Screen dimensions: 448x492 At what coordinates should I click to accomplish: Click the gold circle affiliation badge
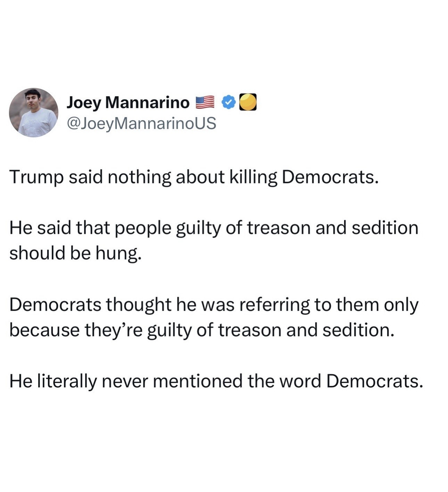coord(248,102)
